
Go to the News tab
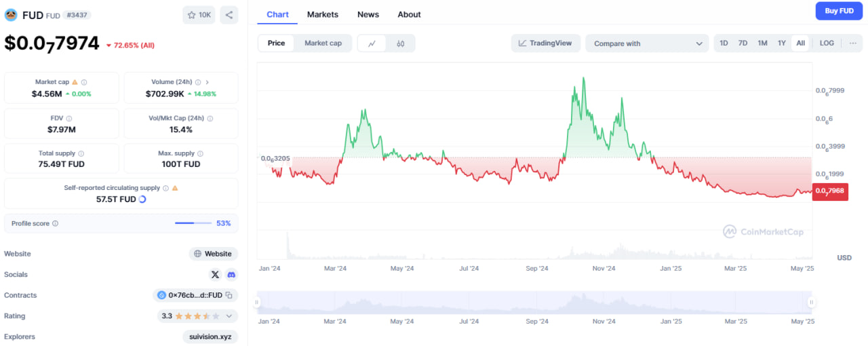368,14
